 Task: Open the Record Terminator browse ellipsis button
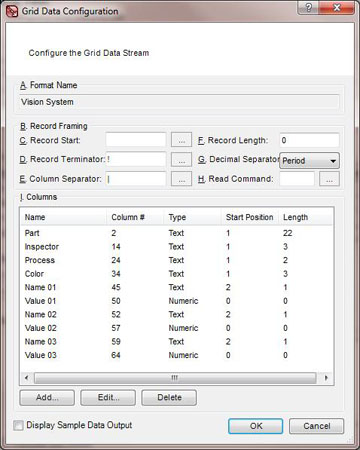click(181, 160)
